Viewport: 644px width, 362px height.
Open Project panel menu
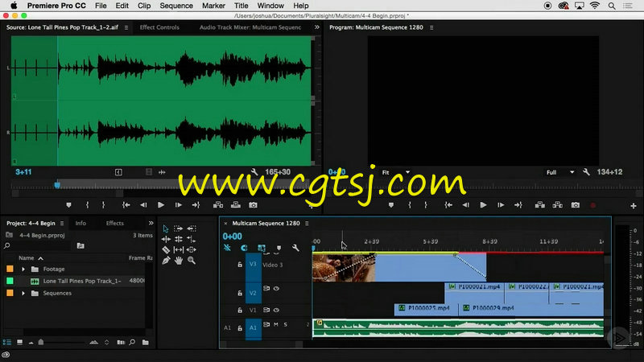62,224
